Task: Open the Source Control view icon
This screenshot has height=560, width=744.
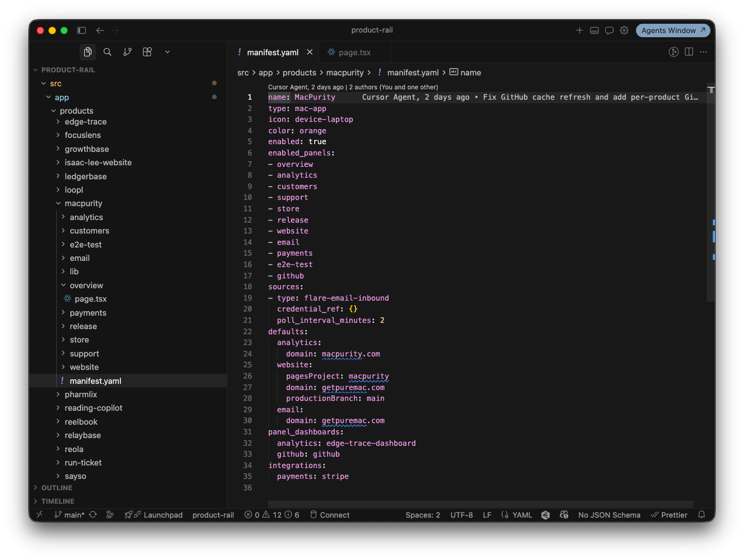Action: pos(127,52)
